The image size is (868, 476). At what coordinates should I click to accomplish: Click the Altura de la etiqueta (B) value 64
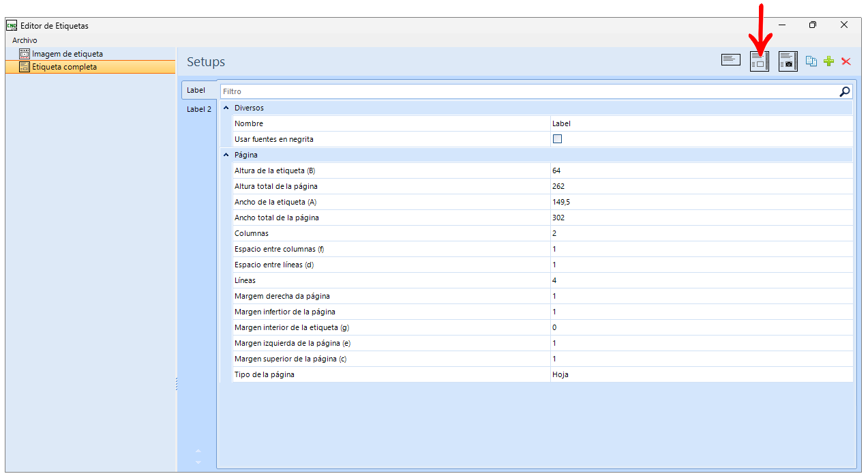[x=702, y=170]
